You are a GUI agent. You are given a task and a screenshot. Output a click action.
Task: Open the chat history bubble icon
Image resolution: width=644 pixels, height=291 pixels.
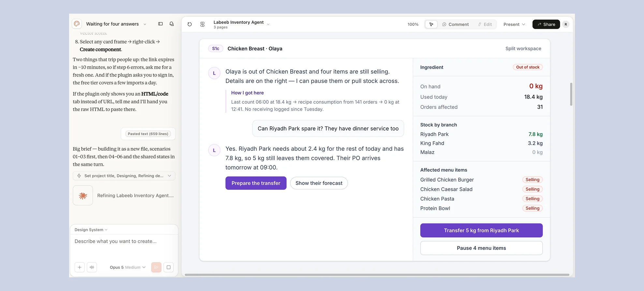171,24
